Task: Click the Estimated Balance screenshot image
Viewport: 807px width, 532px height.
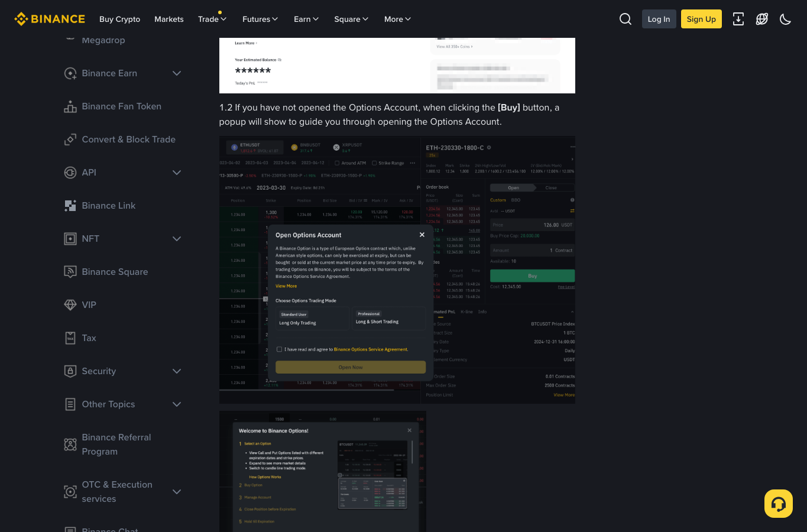Action: pos(397,66)
